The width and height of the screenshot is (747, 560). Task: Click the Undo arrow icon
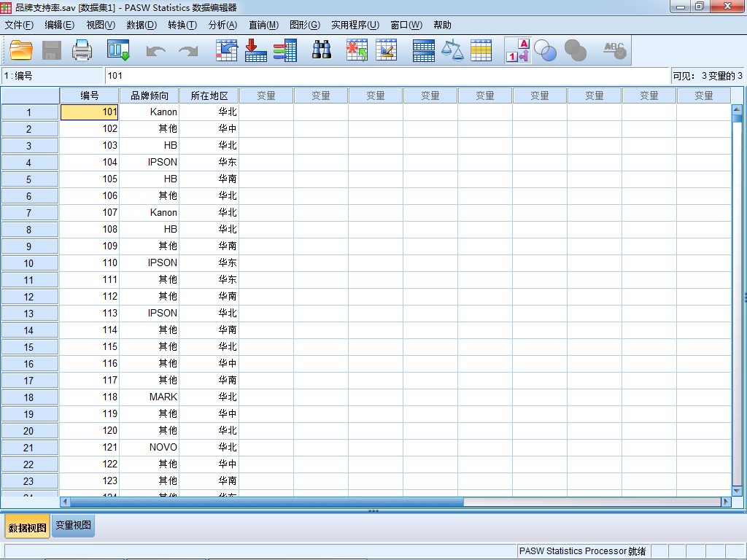click(x=156, y=50)
